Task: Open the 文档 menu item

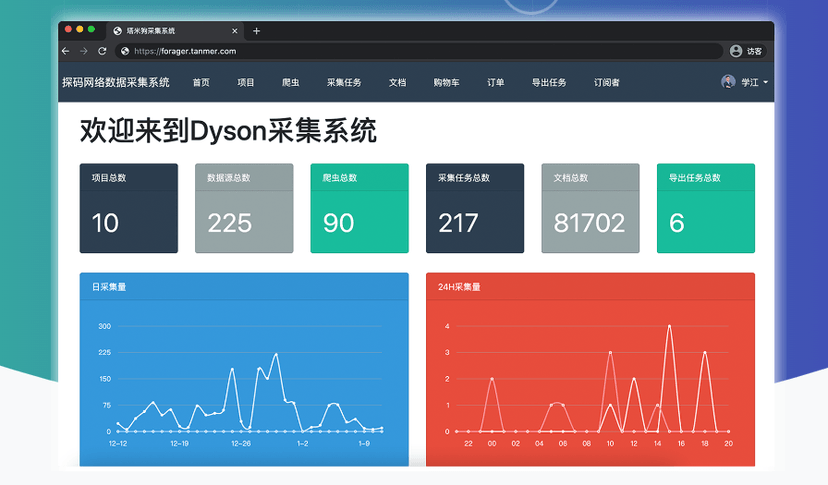Action: click(398, 82)
